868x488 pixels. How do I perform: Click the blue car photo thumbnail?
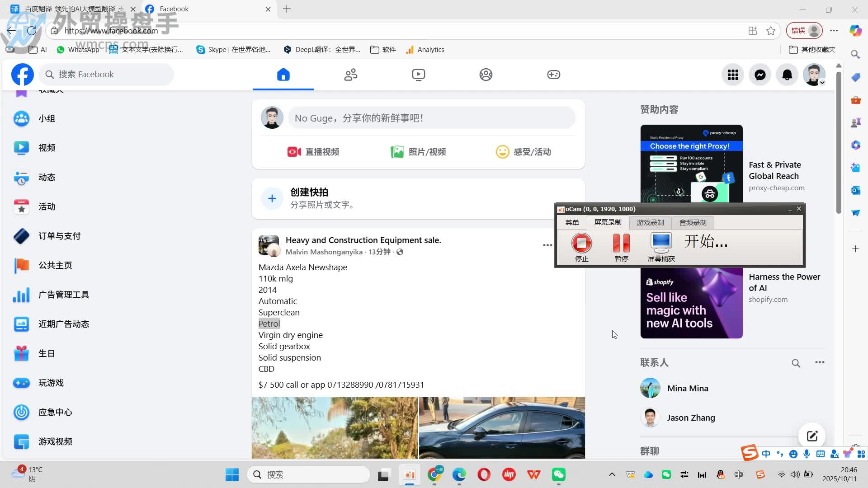coord(502,427)
